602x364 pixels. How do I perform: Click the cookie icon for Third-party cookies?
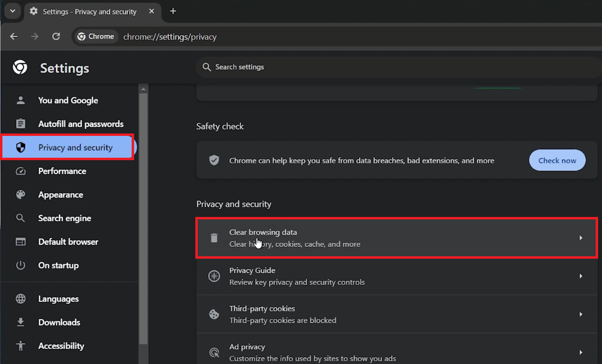pyautogui.click(x=214, y=314)
